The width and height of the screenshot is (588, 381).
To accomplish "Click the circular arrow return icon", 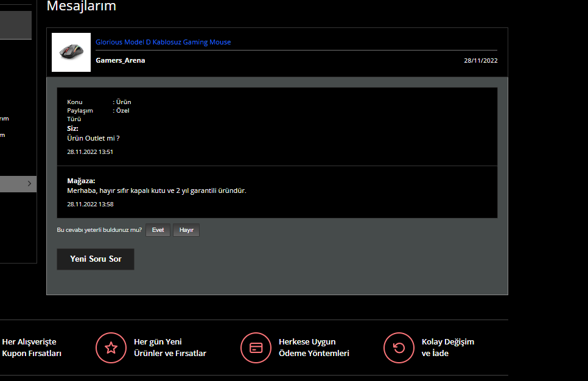I will 399,348.
